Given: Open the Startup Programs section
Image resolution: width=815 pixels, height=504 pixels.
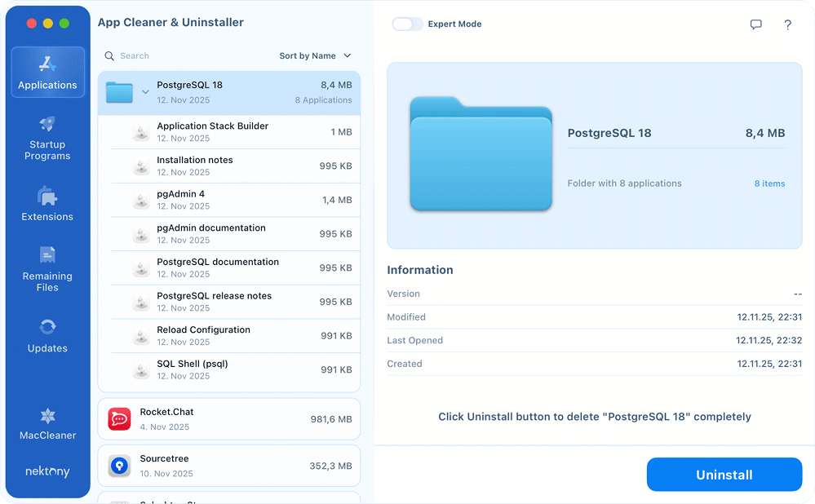Looking at the screenshot, I should [x=47, y=138].
